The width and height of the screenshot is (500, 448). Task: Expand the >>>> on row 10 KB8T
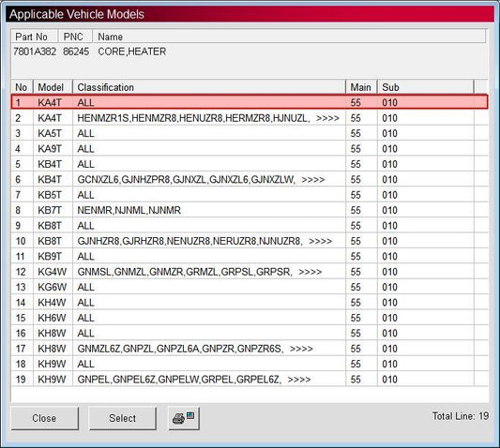pyautogui.click(x=321, y=241)
